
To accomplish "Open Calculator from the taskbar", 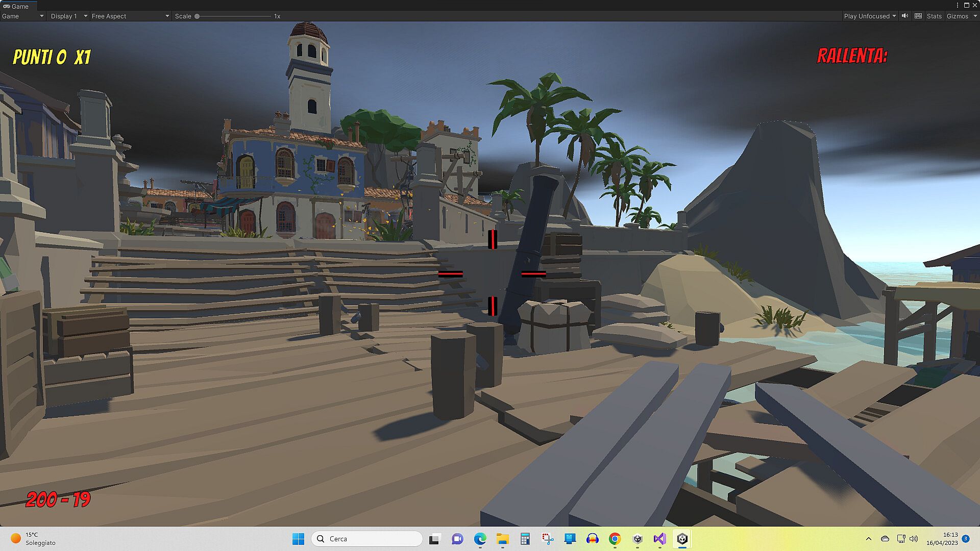I will tap(525, 539).
